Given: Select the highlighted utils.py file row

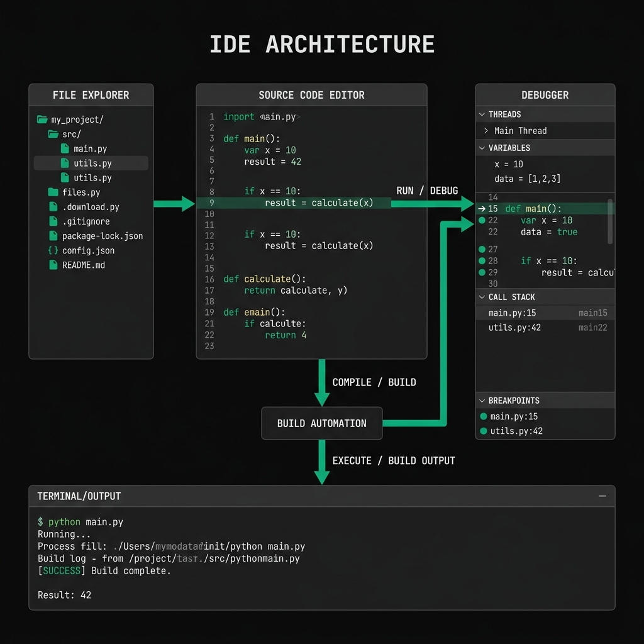Looking at the screenshot, I should click(x=91, y=163).
